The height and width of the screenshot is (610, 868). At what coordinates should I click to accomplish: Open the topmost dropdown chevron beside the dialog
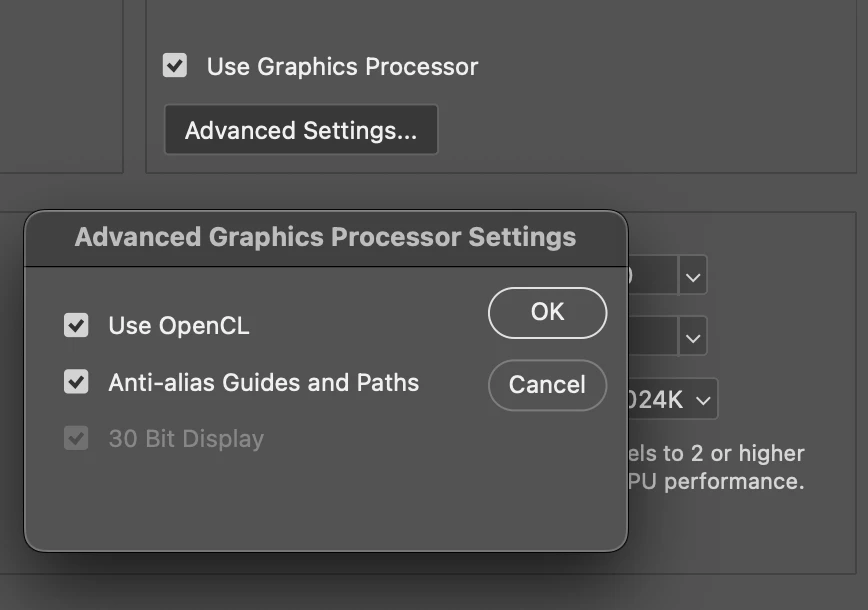(693, 275)
